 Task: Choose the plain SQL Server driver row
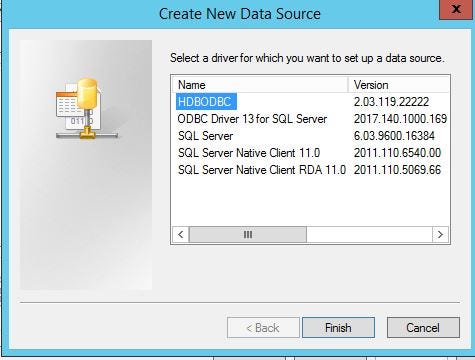(205, 136)
